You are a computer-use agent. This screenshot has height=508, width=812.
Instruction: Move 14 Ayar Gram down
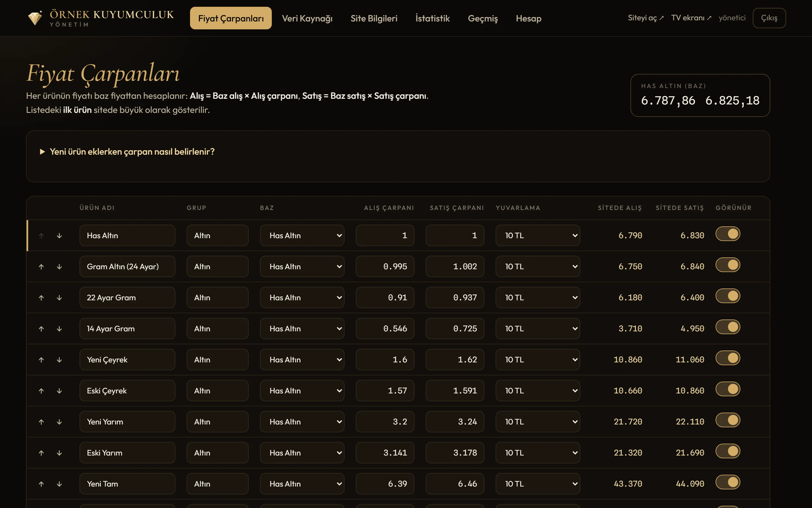pyautogui.click(x=59, y=329)
